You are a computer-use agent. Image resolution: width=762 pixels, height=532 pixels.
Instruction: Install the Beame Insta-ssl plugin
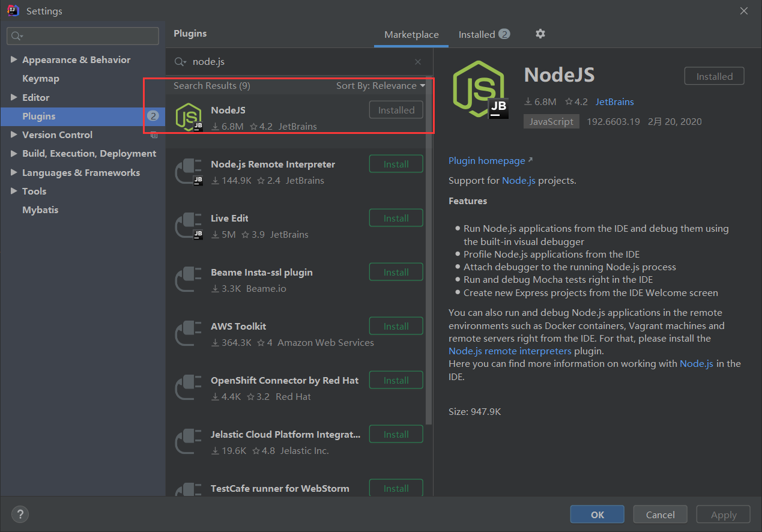(396, 272)
